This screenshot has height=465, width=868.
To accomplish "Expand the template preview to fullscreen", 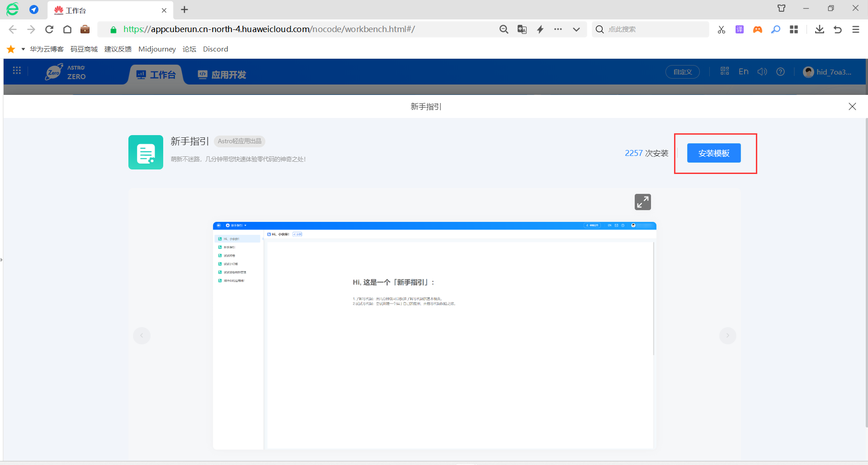I will click(642, 202).
